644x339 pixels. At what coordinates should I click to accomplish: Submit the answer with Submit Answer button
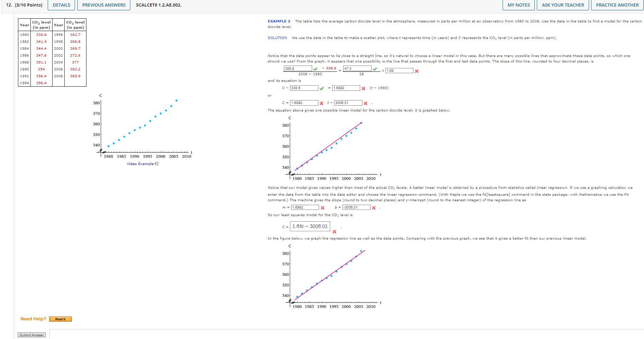pos(31,335)
